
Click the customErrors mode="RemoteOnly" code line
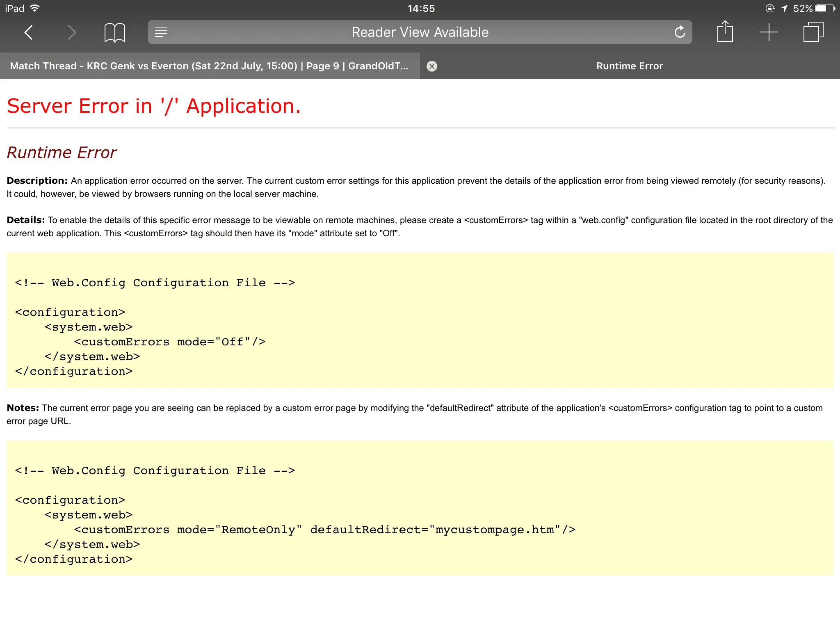point(325,530)
